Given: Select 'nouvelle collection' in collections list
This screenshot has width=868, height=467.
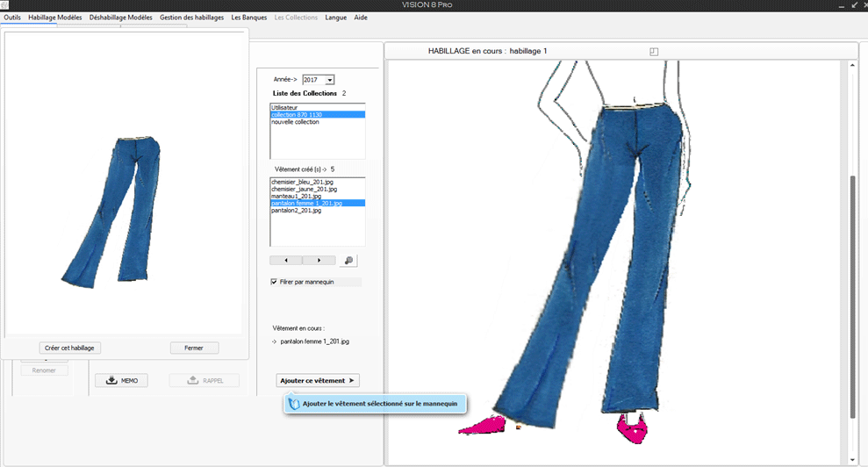Looking at the screenshot, I should [295, 122].
